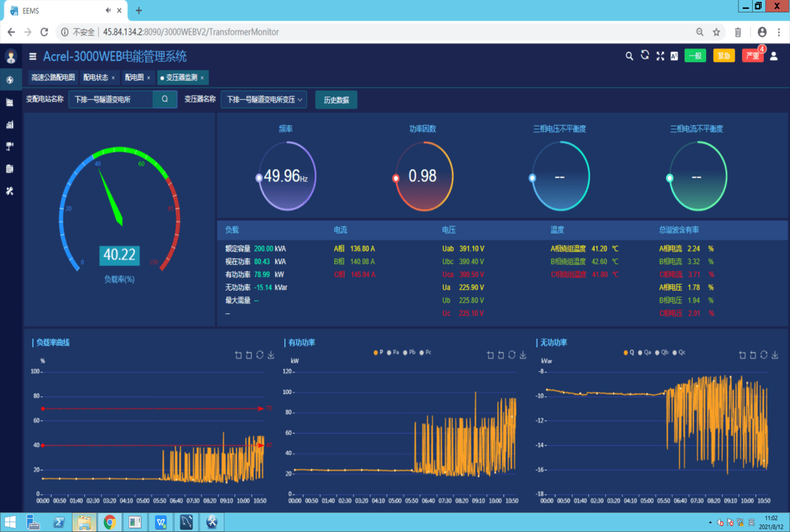
Task: Download the 有功功率 chart as image
Action: tap(523, 356)
